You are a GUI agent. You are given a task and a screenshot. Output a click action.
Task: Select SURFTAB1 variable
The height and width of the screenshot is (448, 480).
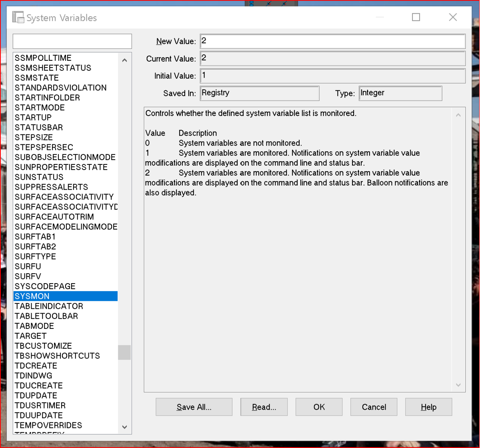tap(66, 236)
